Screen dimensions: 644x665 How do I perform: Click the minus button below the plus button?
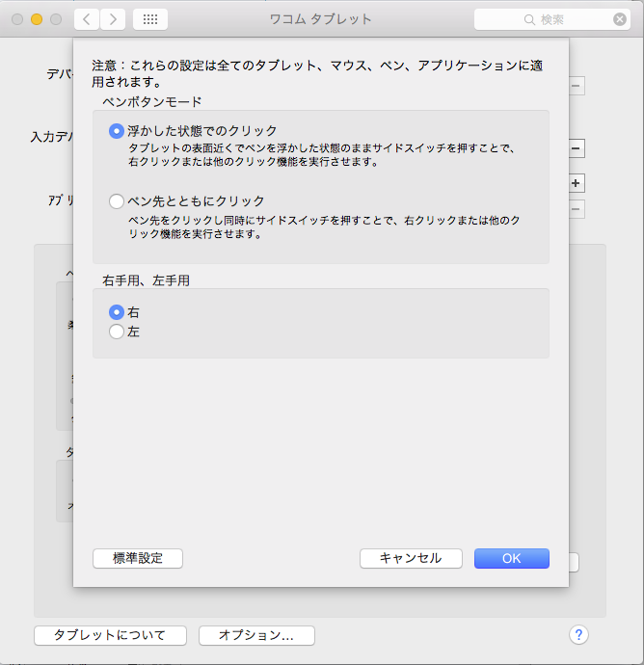pyautogui.click(x=576, y=209)
